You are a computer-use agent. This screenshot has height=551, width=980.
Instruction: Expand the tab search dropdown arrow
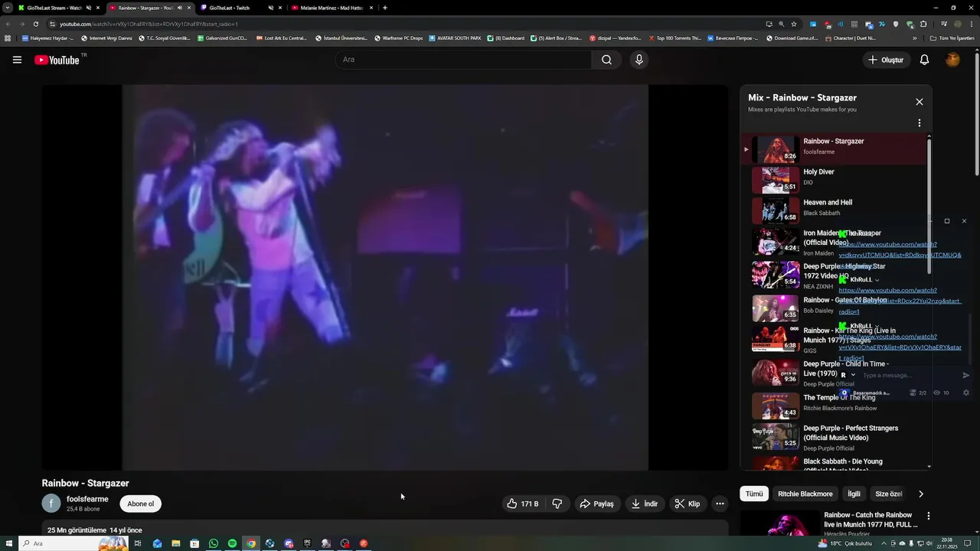[x=8, y=8]
